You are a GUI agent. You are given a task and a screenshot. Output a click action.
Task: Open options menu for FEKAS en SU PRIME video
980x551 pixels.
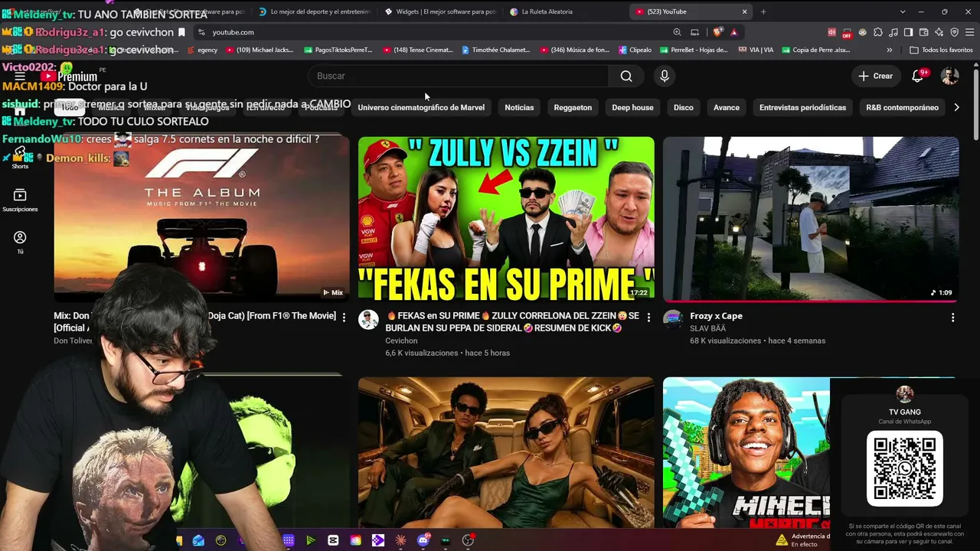coord(648,317)
